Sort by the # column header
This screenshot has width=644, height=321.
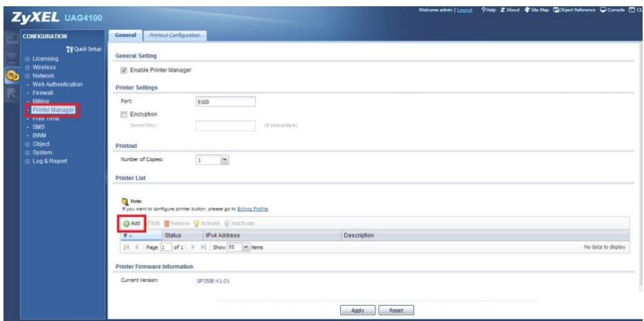click(141, 236)
